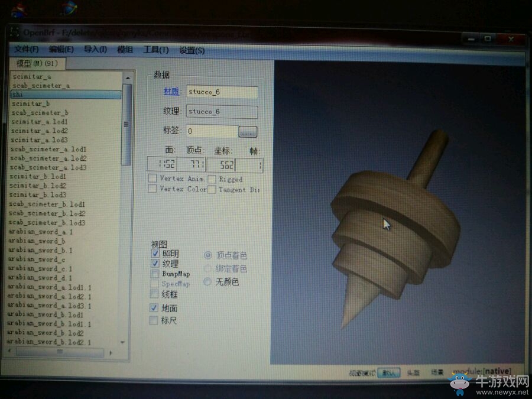Minimize the OpenBrf window
Viewport: 532px width, 399px height.
tap(471, 40)
